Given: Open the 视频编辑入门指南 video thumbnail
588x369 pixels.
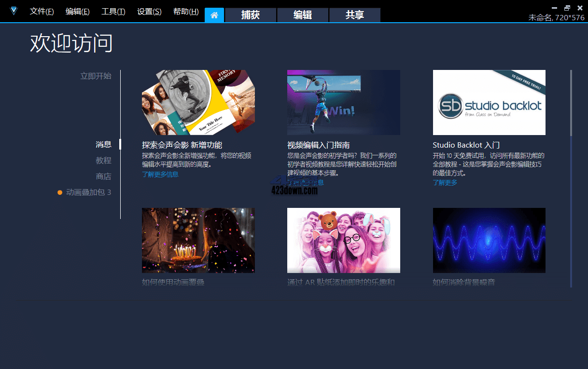Looking at the screenshot, I should tap(343, 102).
